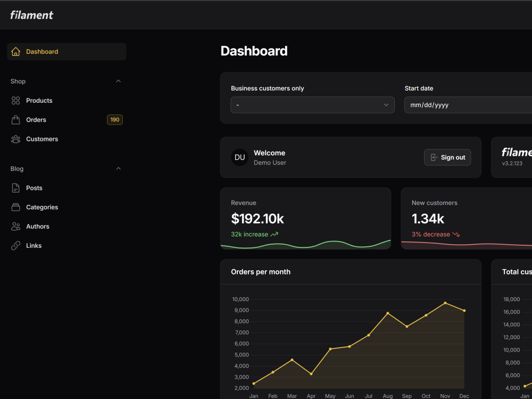Click the Categories stack icon
The height and width of the screenshot is (399, 532).
(15, 207)
